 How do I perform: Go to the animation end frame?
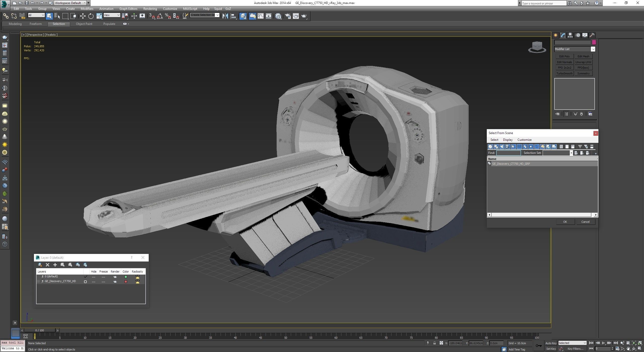tap(615, 343)
